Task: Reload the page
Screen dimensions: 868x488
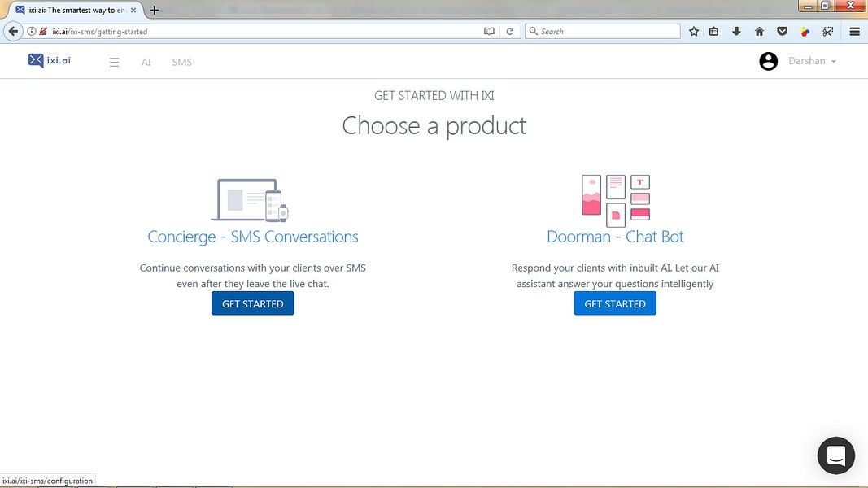Action: 510,32
